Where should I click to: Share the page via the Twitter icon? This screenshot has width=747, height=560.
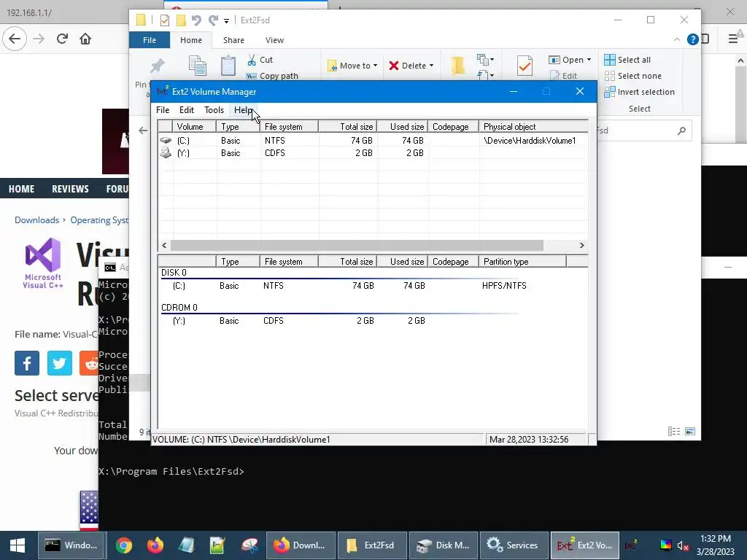60,363
